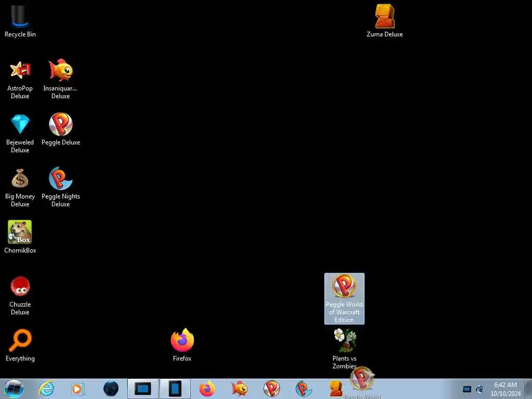The height and width of the screenshot is (399, 532).
Task: Launch Internet Explorer from the taskbar
Action: coord(46,389)
